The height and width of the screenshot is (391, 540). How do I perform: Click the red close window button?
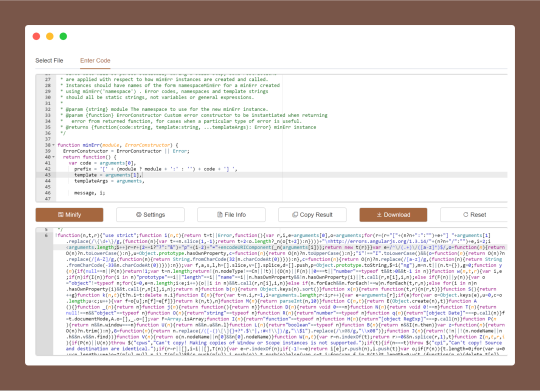[36, 36]
